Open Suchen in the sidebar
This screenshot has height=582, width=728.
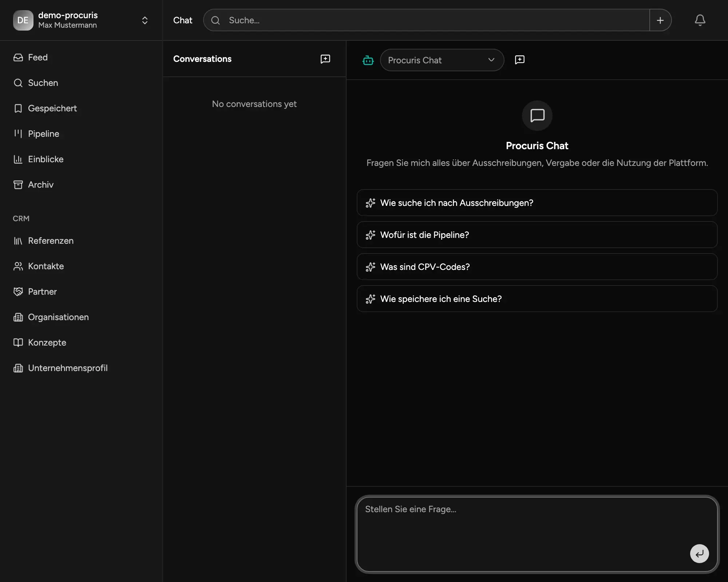(81, 83)
